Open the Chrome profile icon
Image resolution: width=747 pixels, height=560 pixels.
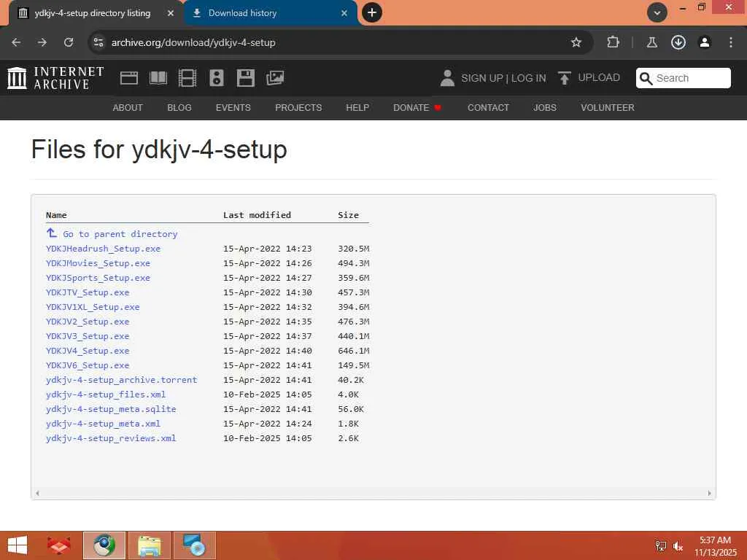704,42
